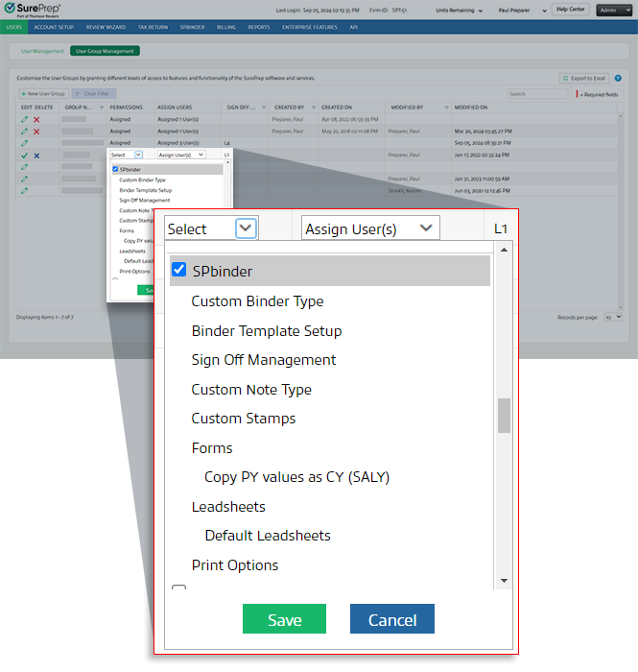Click the SurePrep logo
This screenshot has height=672, width=638.
[32, 10]
